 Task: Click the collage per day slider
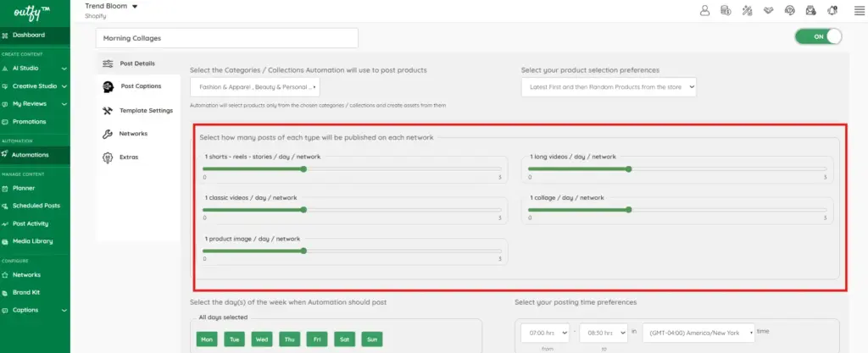pos(677,210)
